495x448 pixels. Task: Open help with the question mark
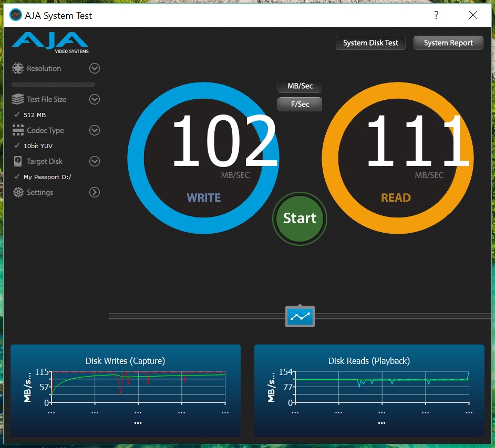[436, 15]
